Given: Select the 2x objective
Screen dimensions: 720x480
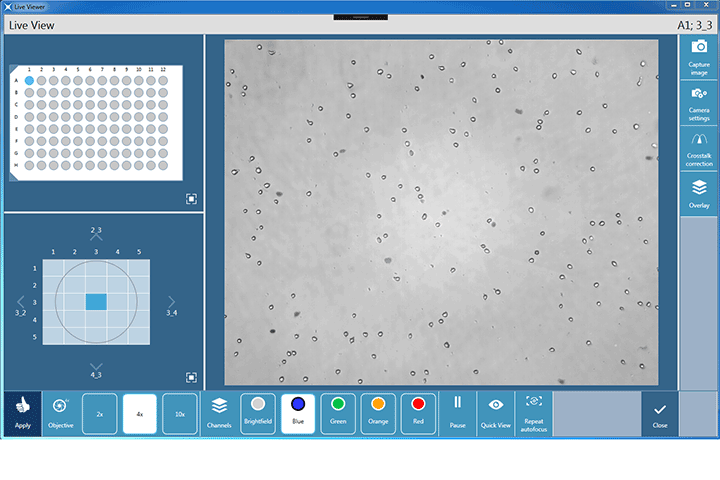Looking at the screenshot, I should (x=99, y=413).
